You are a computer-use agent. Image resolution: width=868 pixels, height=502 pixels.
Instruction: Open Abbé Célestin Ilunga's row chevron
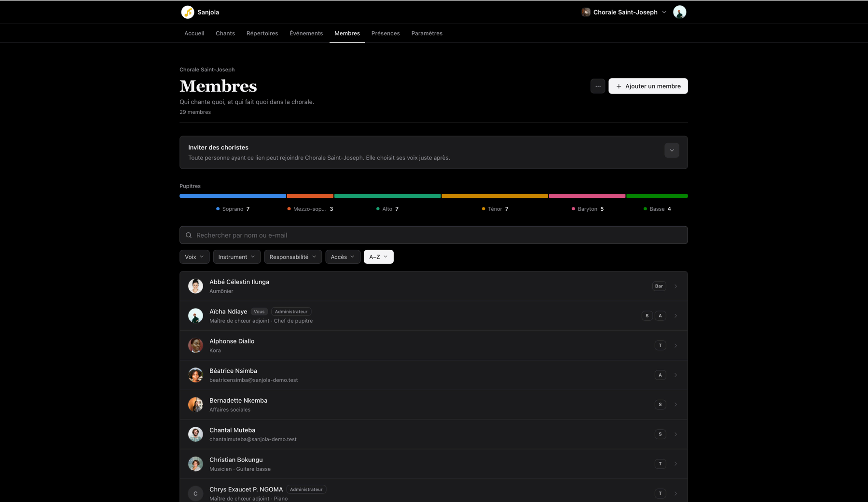(675, 286)
